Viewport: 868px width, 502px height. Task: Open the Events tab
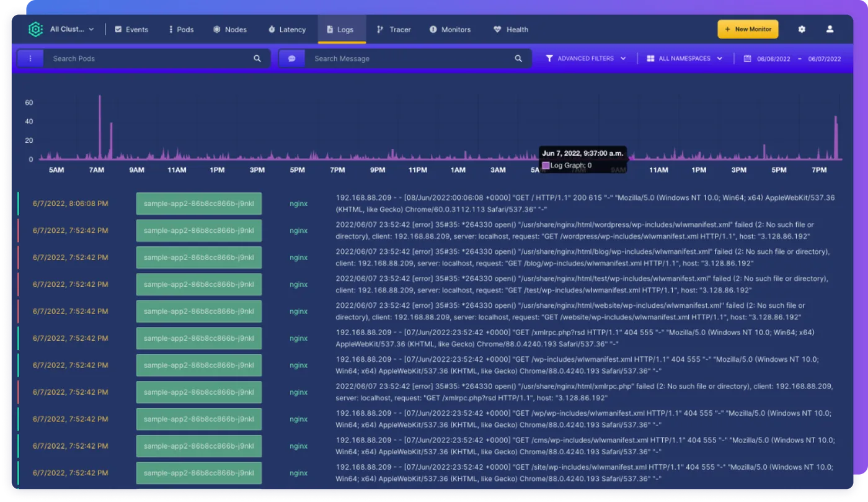coord(131,29)
